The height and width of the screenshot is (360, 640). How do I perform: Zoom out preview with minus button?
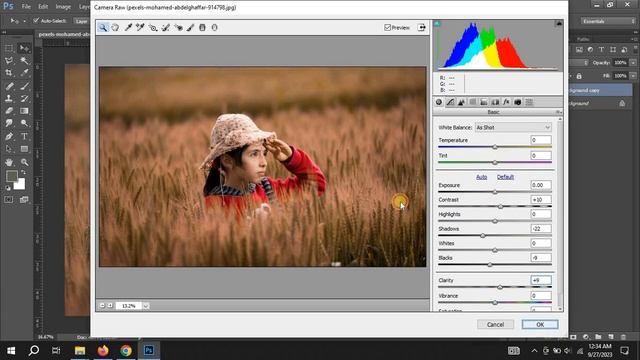[102, 305]
